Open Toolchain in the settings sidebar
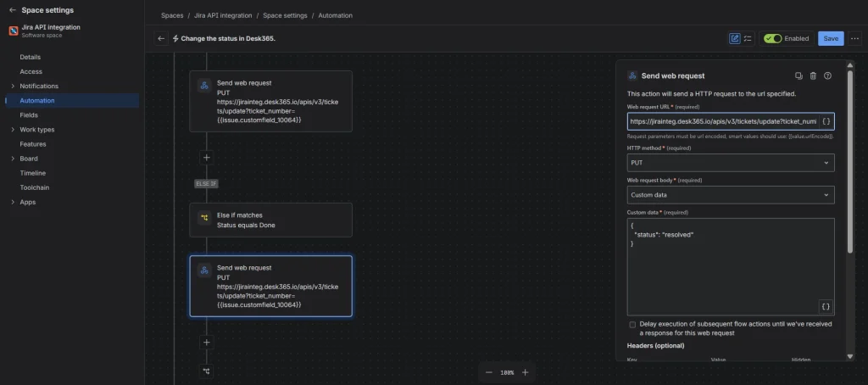The image size is (868, 385). click(x=34, y=187)
